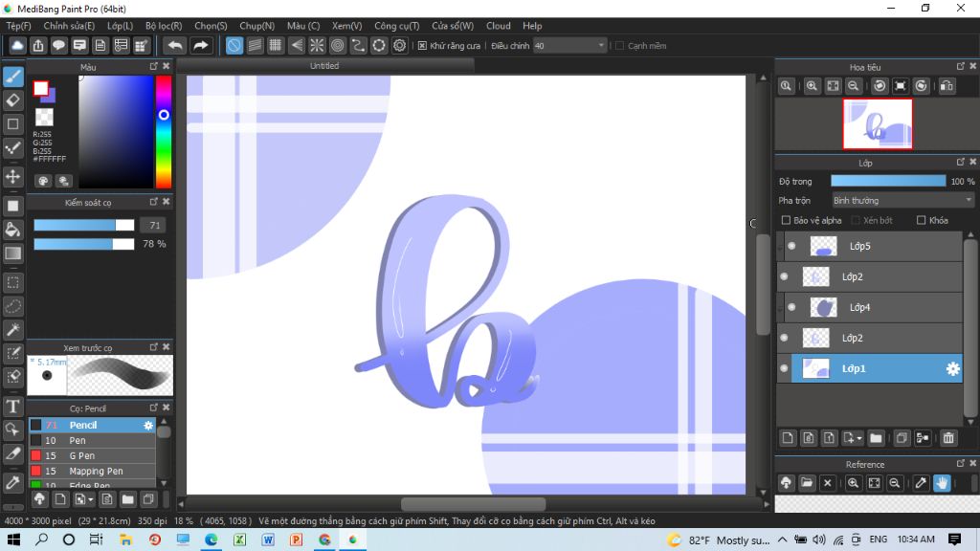980x551 pixels.
Task: Click the Redo arrow
Action: point(200,46)
